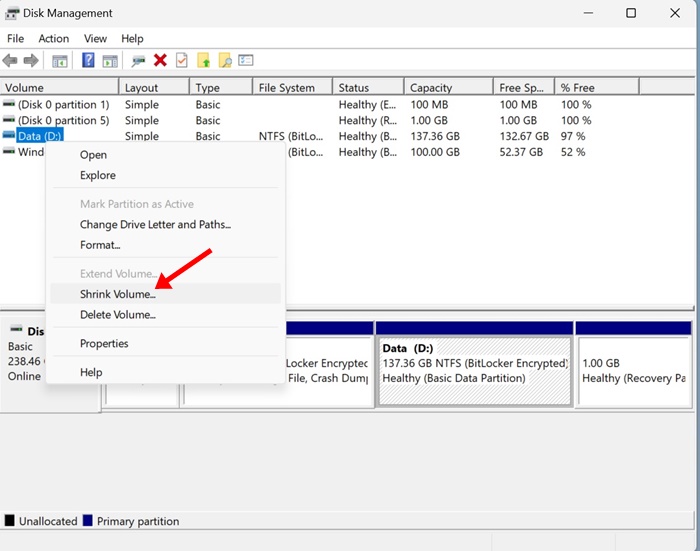700x551 pixels.
Task: Click the 52.37 GB free space cell
Action: coord(521,152)
